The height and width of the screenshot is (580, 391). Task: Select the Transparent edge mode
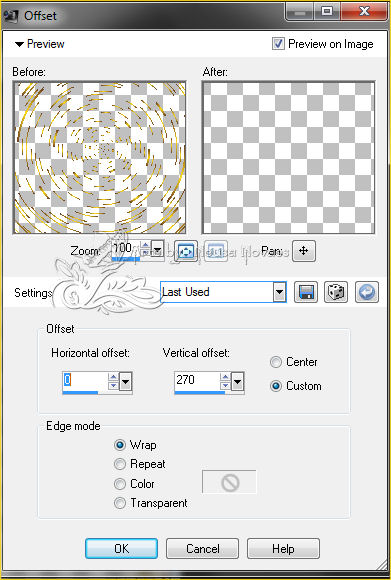pyautogui.click(x=120, y=503)
